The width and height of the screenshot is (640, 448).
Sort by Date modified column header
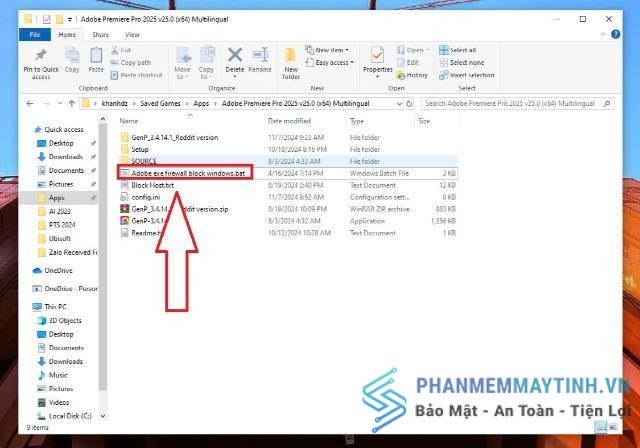[x=289, y=121]
